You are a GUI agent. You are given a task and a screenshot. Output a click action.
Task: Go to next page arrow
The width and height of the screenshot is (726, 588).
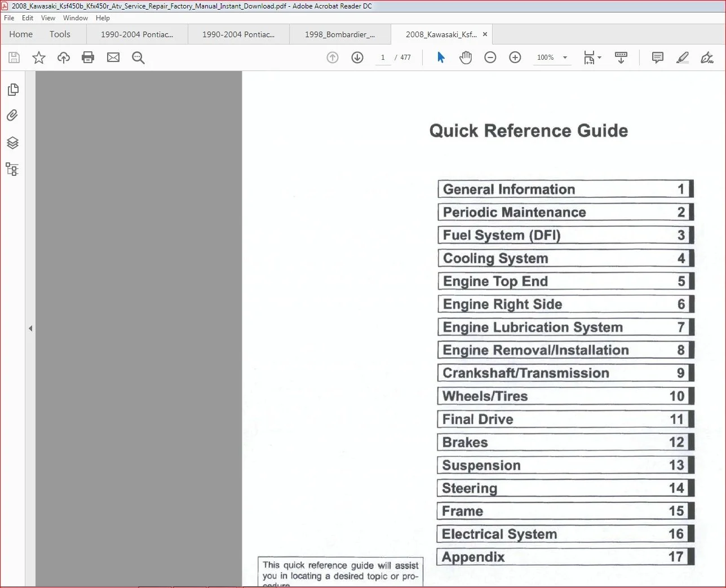(357, 58)
